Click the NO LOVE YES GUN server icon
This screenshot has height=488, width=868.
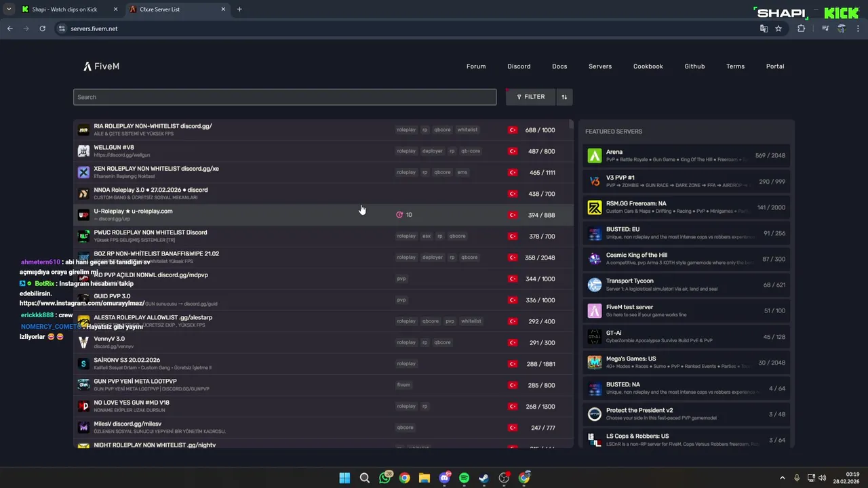point(83,406)
